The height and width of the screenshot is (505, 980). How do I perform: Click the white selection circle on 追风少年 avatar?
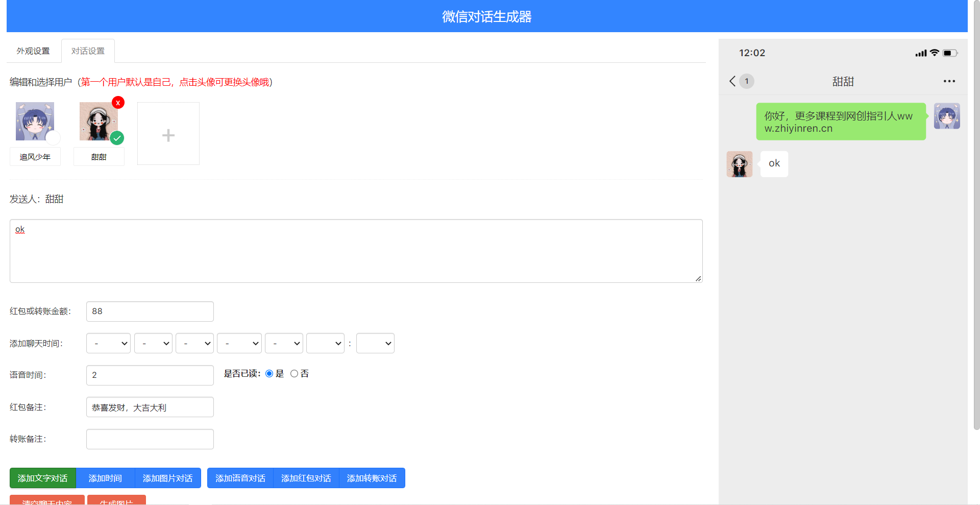[53, 138]
